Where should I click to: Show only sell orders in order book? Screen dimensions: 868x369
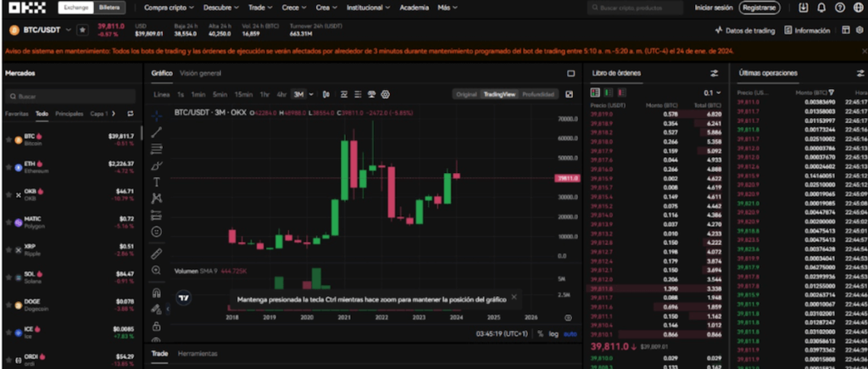(x=621, y=92)
